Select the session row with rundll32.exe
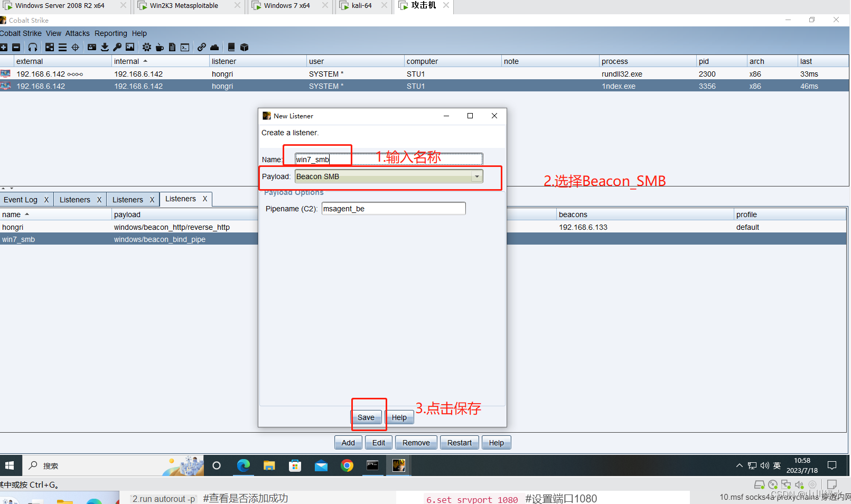Image resolution: width=851 pixels, height=504 pixels. pos(425,74)
